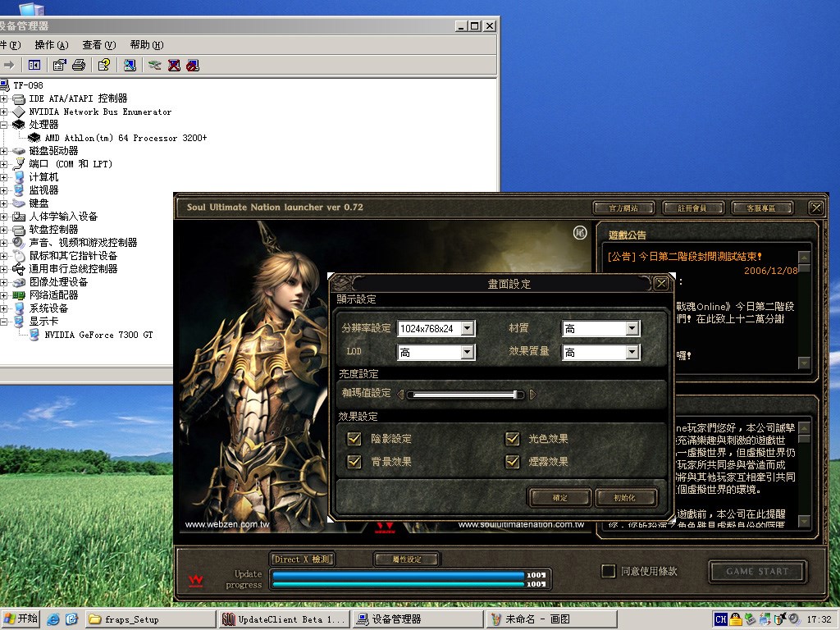Image resolution: width=840 pixels, height=630 pixels.
Task: Switch to the fraps_Setup taskbar window
Action: (151, 619)
